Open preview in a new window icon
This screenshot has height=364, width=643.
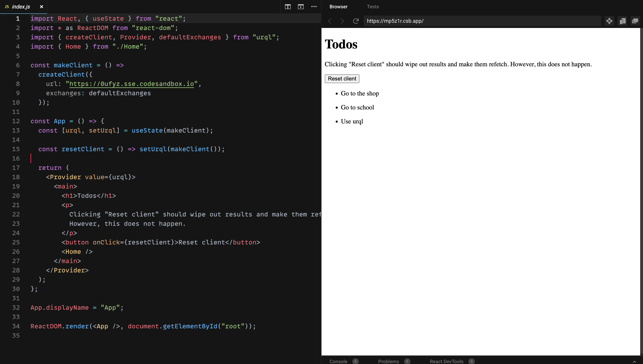pyautogui.click(x=635, y=21)
